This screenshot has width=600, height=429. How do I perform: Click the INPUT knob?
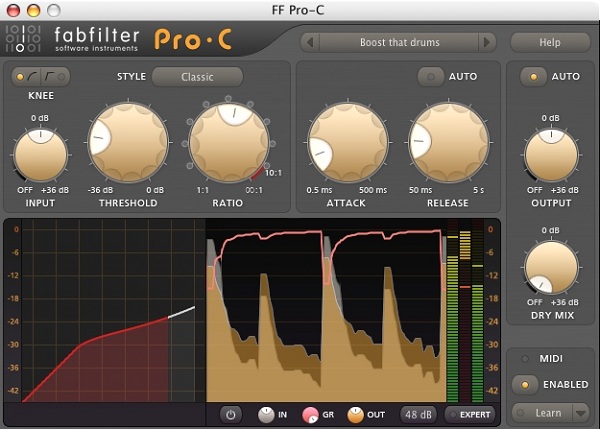41,155
